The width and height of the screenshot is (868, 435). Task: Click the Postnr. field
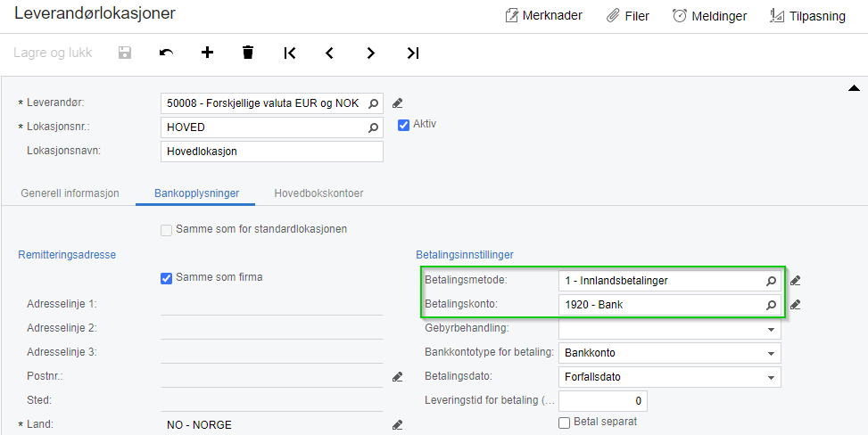coord(272,377)
